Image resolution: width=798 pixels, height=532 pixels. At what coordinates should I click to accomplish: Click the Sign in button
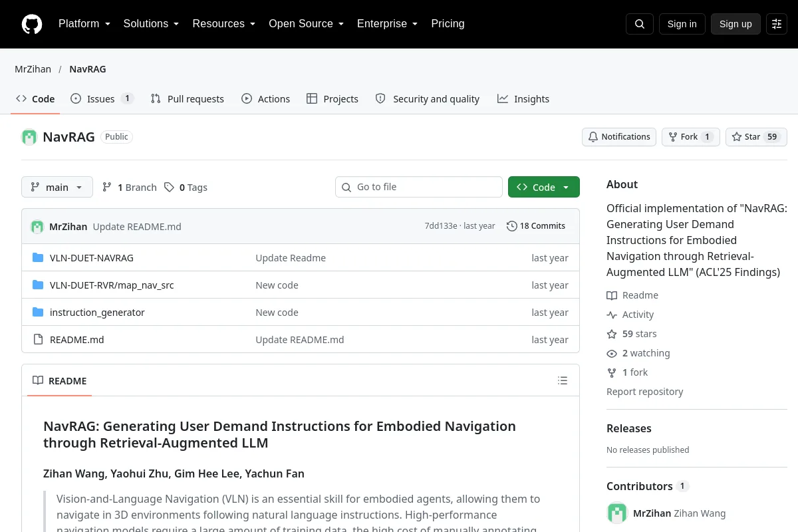pos(682,24)
